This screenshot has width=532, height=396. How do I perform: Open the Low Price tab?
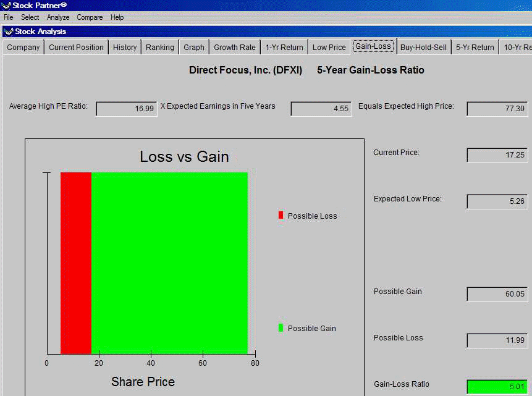point(329,48)
